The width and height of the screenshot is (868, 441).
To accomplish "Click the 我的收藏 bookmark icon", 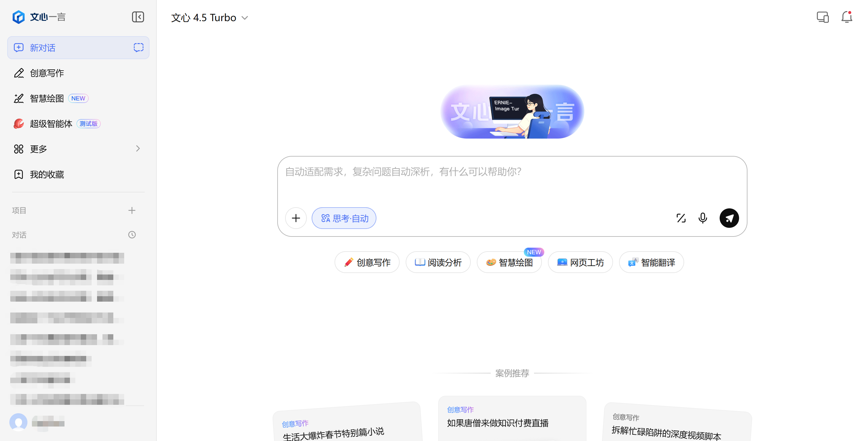I will (19, 174).
